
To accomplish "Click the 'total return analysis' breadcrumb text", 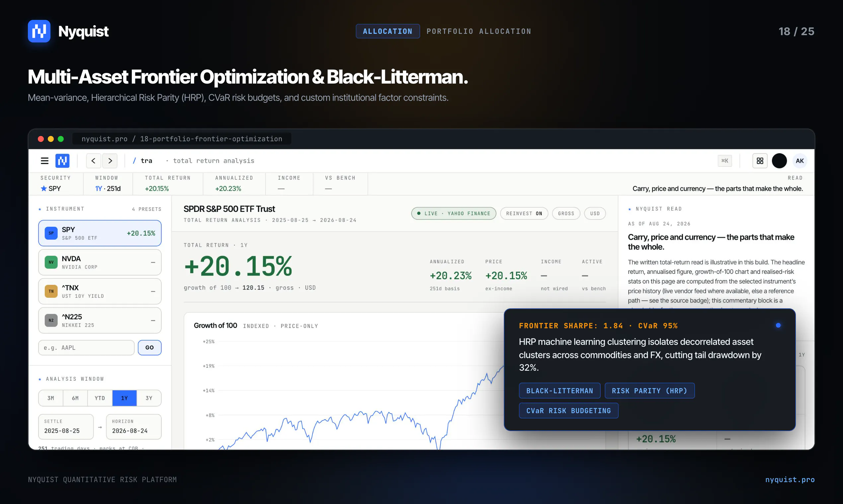I will (x=213, y=160).
